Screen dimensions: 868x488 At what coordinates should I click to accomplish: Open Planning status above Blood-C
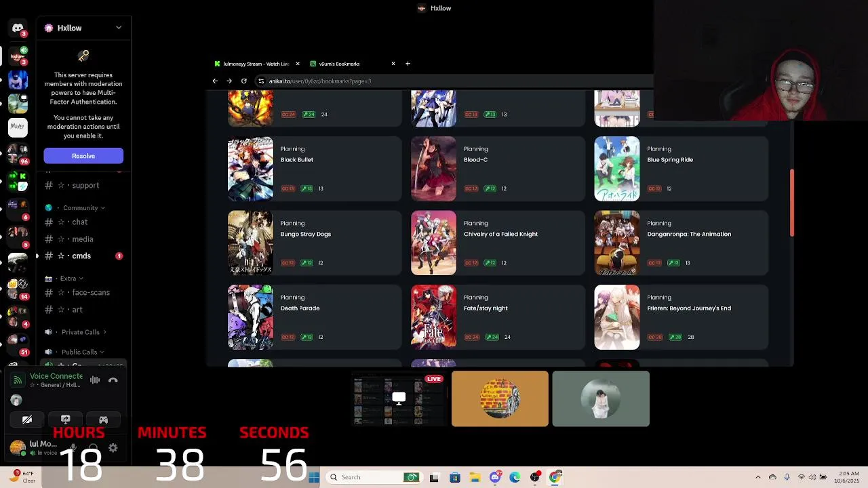475,149
